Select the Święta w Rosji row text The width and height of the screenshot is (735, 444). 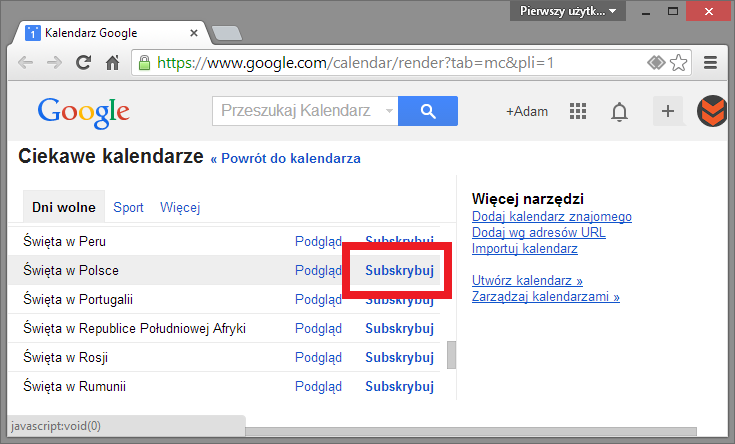click(x=66, y=358)
